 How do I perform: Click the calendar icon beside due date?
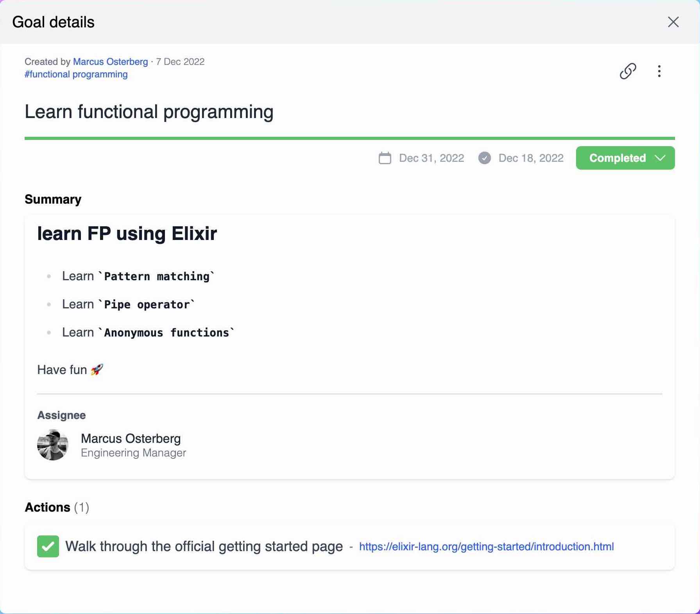385,158
